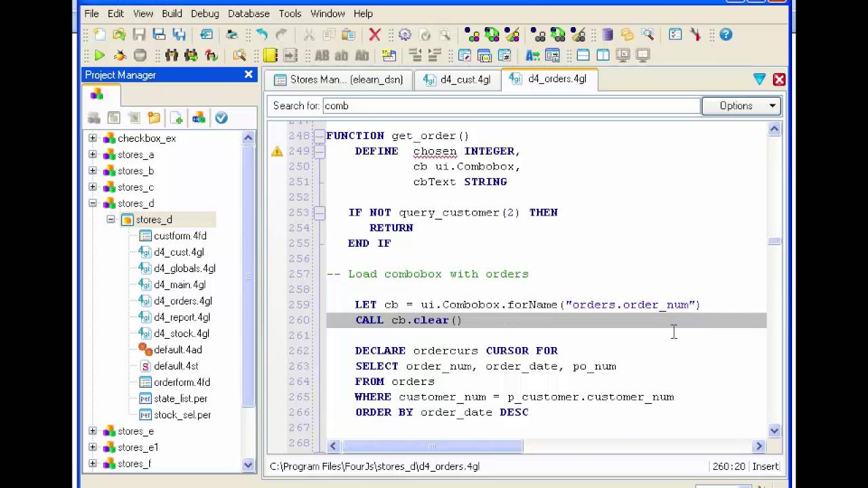868x488 pixels.
Task: Click the add file icon in Project Manager
Action: tap(176, 118)
